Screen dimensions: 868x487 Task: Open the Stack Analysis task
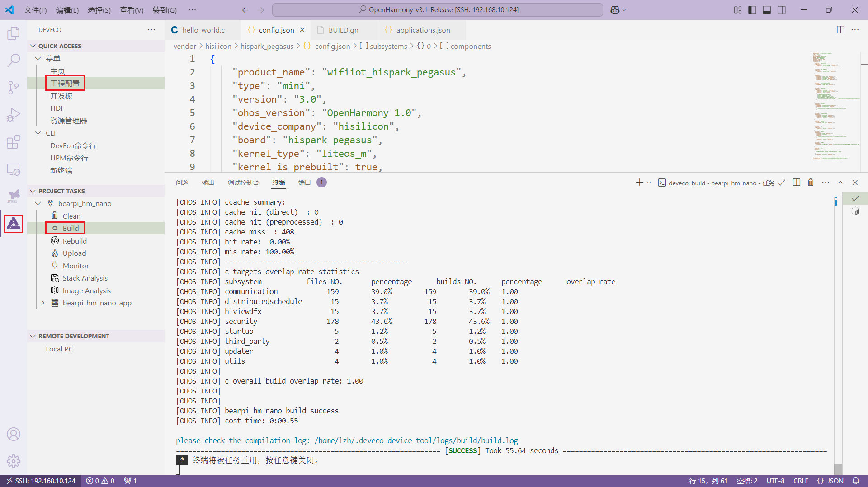(x=85, y=278)
